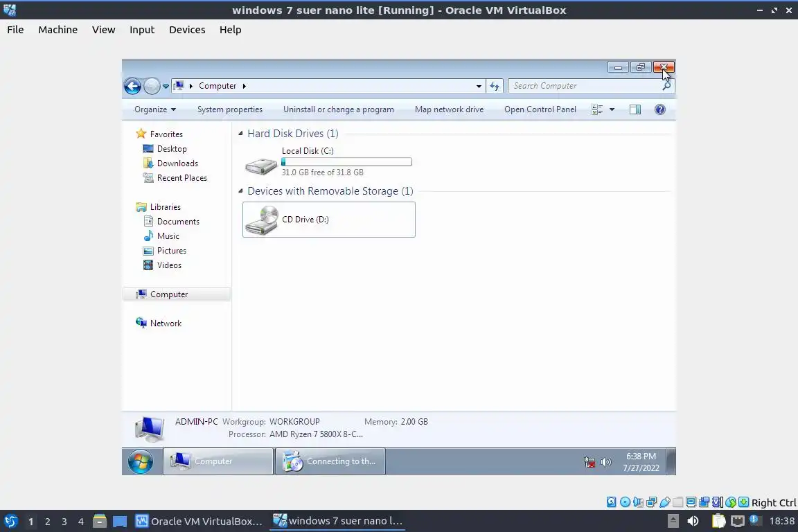Open the VirtualBox Input menu
798x532 pixels.
point(142,30)
